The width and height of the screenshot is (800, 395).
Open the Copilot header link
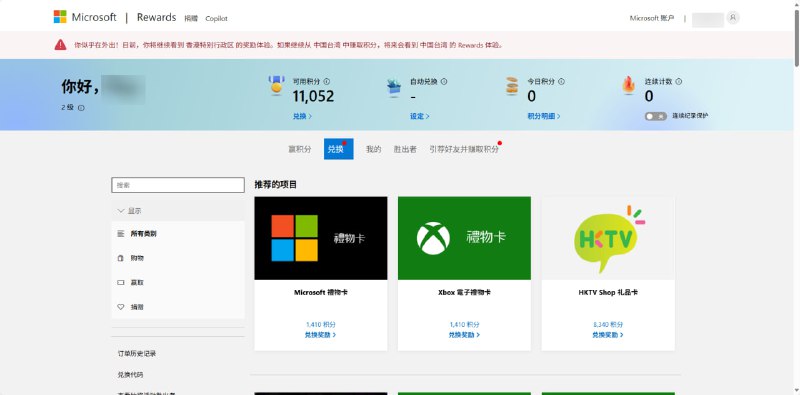pyautogui.click(x=216, y=18)
